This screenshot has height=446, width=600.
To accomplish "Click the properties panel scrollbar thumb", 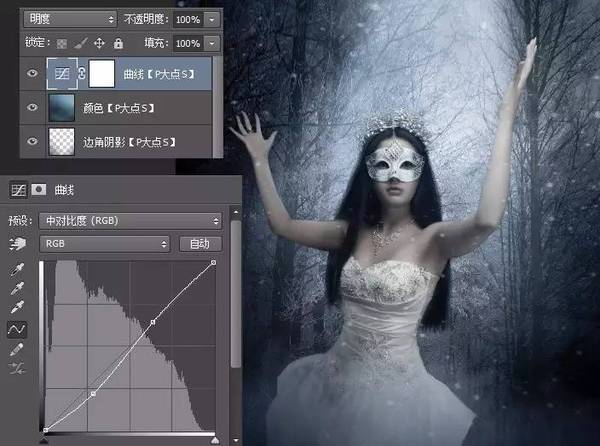I will (x=236, y=294).
